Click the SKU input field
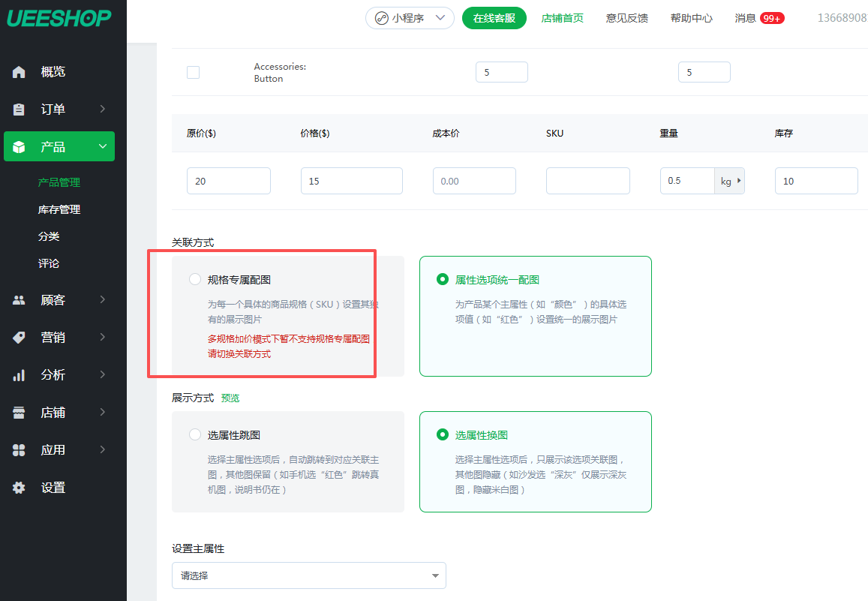This screenshot has width=868, height=601. point(587,181)
